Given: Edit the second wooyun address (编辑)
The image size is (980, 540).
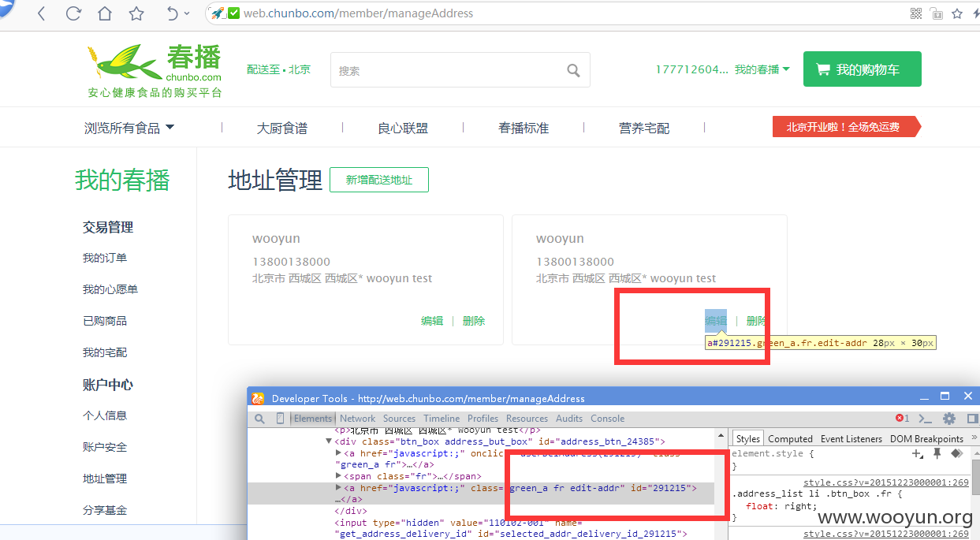Looking at the screenshot, I should pyautogui.click(x=716, y=321).
